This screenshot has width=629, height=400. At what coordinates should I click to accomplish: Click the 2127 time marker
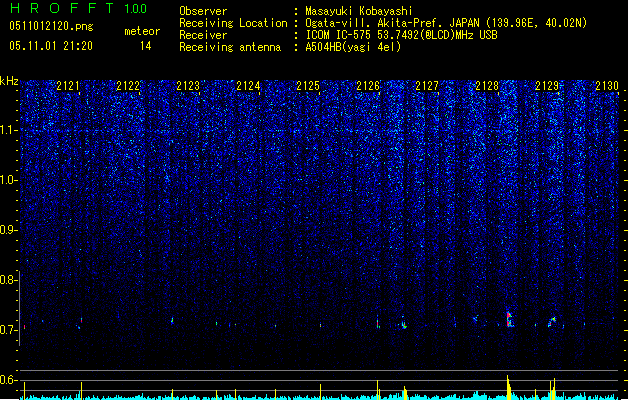pyautogui.click(x=427, y=86)
